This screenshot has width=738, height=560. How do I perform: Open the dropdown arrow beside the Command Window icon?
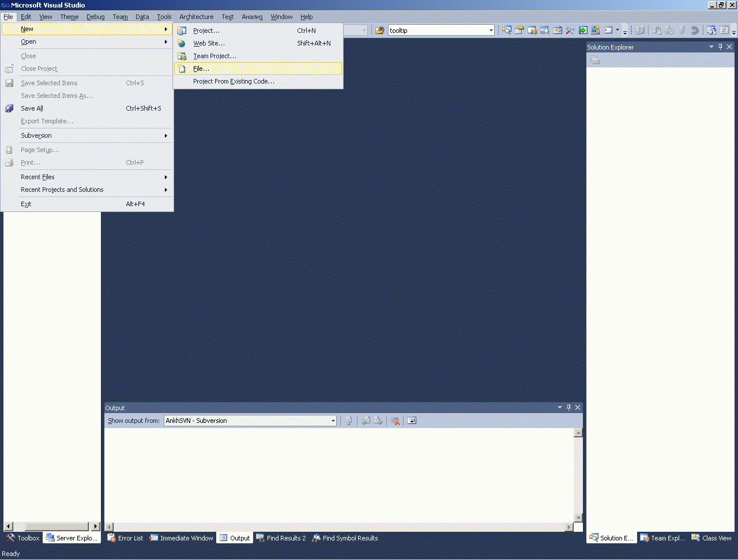(x=617, y=31)
